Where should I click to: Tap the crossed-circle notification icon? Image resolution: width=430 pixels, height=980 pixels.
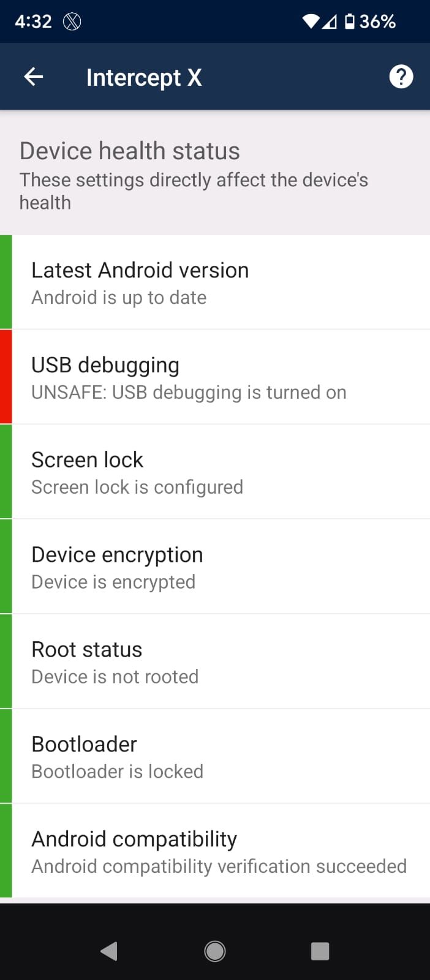(72, 22)
